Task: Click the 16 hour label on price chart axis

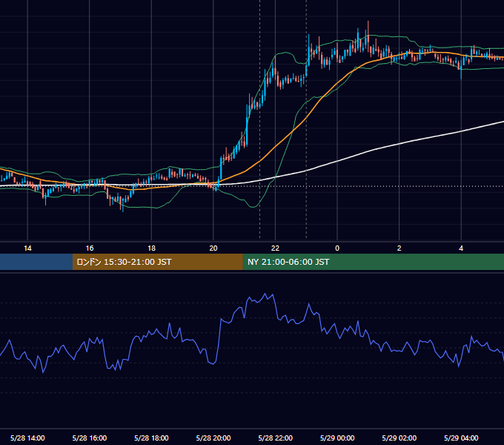Action: 90,248
